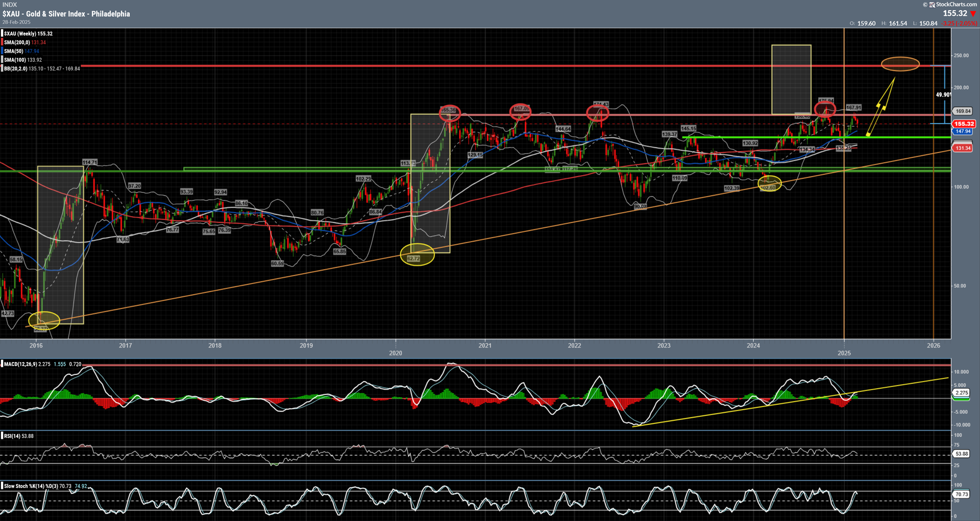Click the orange target ellipse annotation
Screen dimensions: 980x521
click(x=900, y=64)
